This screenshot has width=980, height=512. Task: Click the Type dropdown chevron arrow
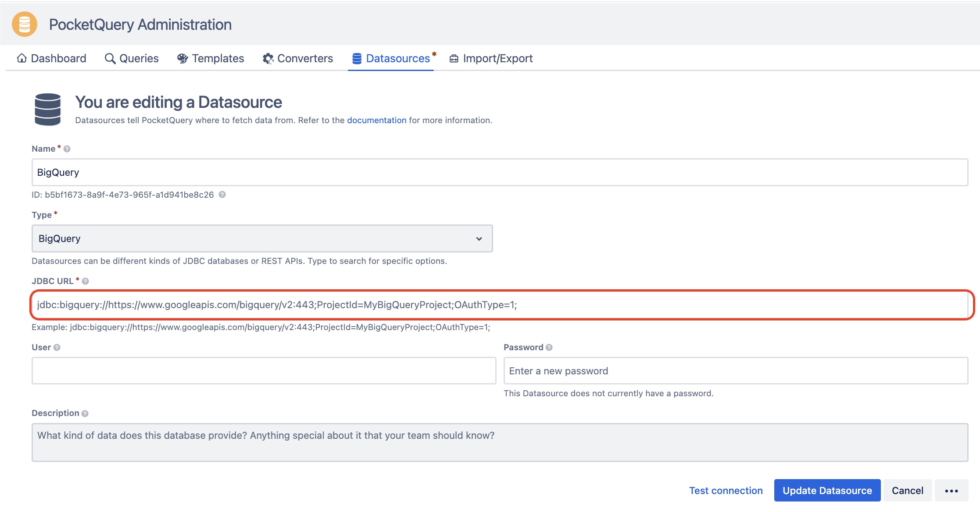[479, 239]
